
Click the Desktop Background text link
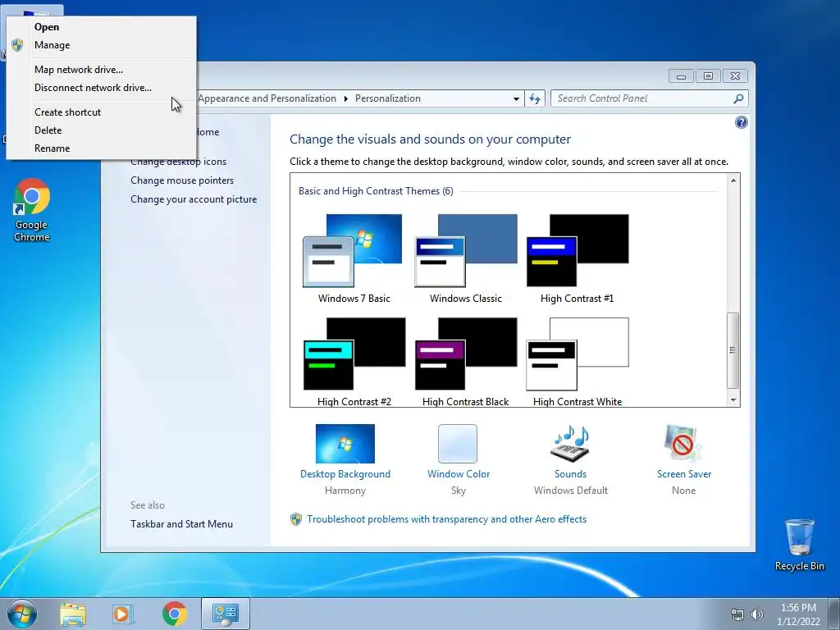point(345,474)
